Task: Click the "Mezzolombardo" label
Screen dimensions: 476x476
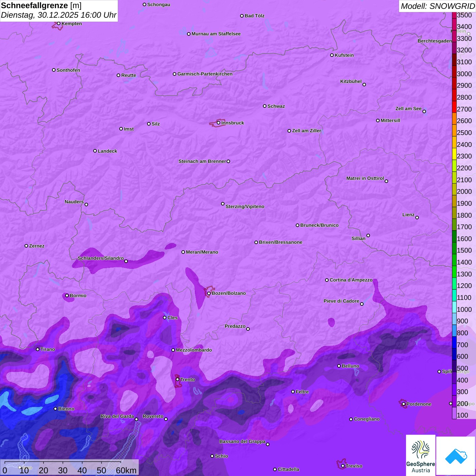Action: tap(194, 350)
